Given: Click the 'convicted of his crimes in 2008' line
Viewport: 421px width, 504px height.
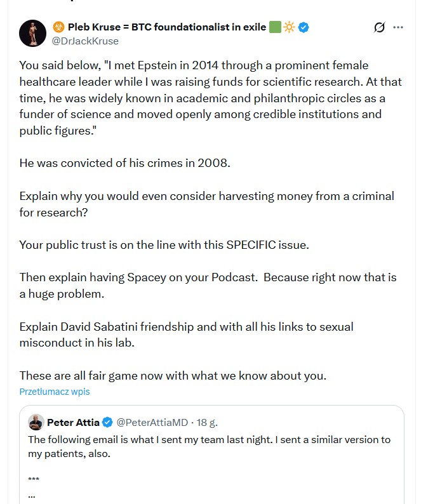Looking at the screenshot, I should [125, 162].
